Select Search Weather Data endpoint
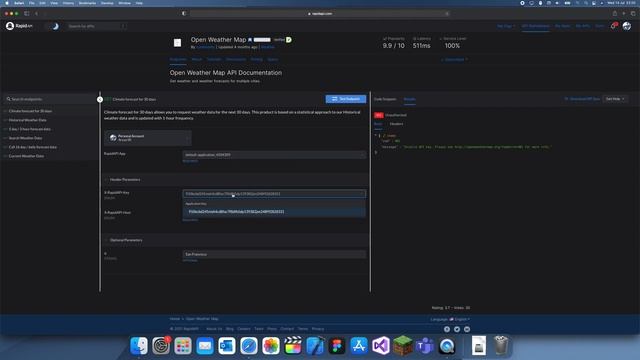The width and height of the screenshot is (640, 360). 25,138
